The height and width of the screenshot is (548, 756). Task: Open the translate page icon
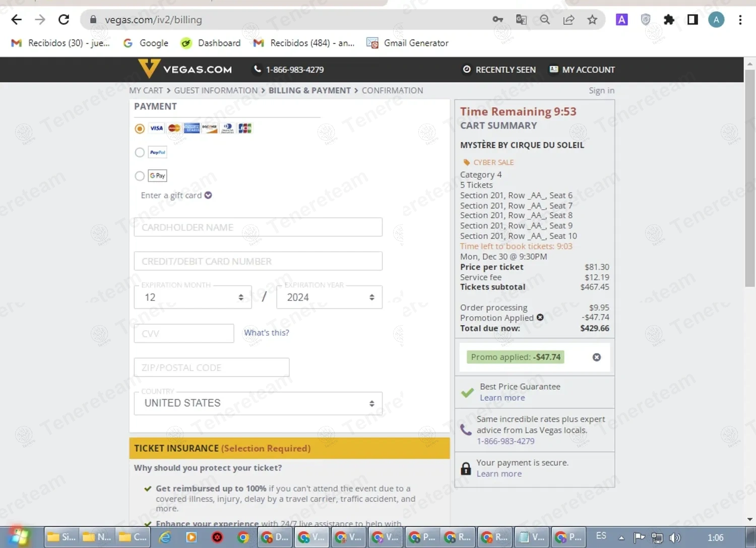[521, 20]
